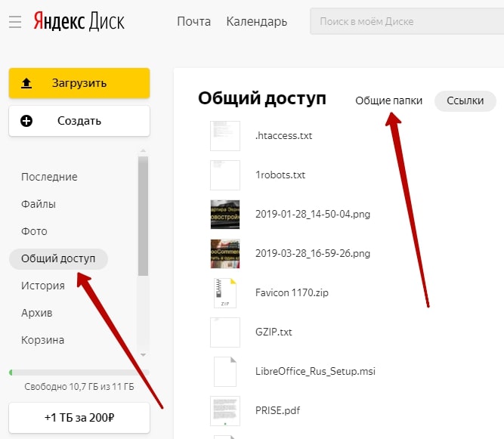The width and height of the screenshot is (504, 439).
Task: Open Календарь in the top navigation
Action: 257,21
